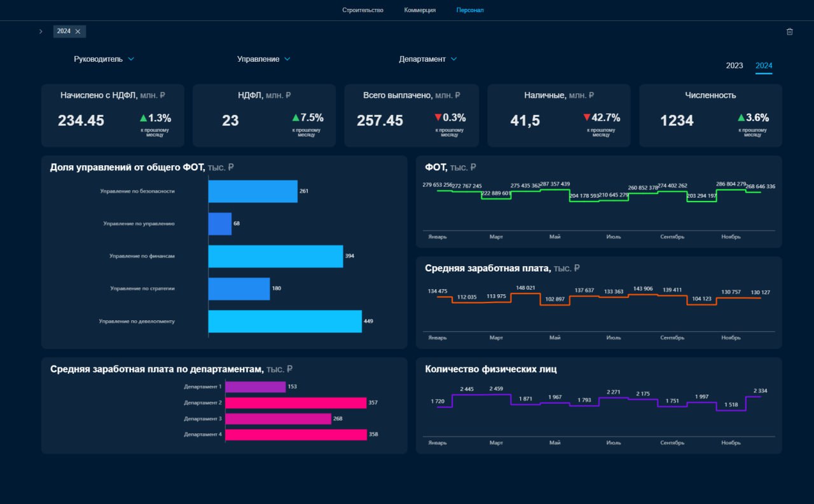Click the pink Департамент 2 bar
814x504 pixels.
[296, 403]
